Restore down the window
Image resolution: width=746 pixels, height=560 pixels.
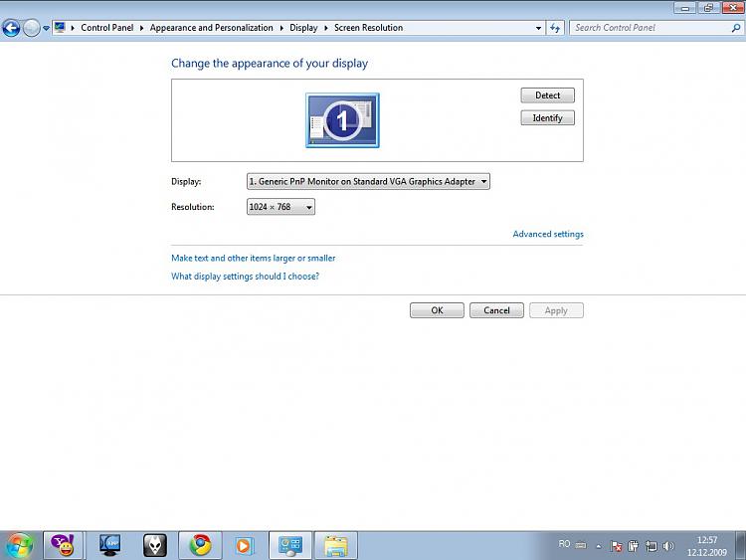pyautogui.click(x=708, y=7)
